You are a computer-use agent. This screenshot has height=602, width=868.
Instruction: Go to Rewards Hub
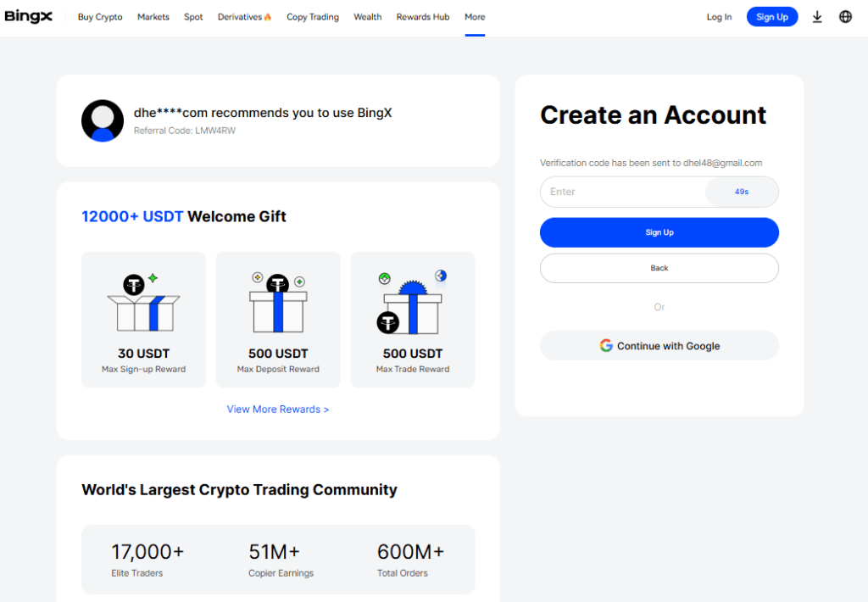pyautogui.click(x=423, y=17)
